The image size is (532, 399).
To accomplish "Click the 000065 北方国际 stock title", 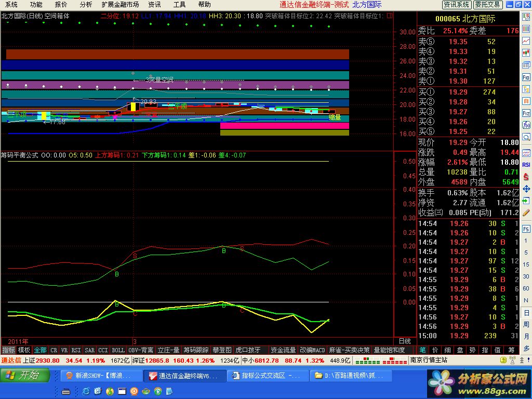I will pos(465,19).
